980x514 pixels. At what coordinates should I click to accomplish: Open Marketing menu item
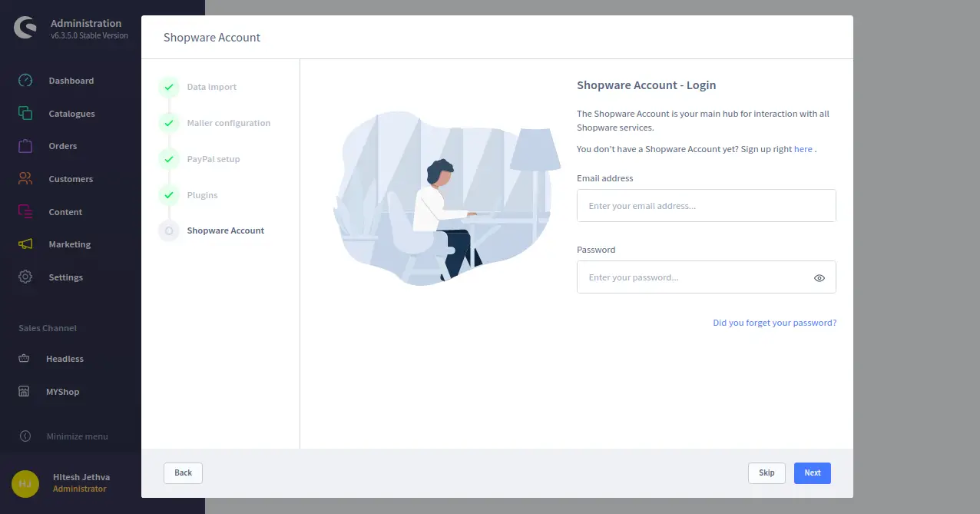click(x=70, y=244)
